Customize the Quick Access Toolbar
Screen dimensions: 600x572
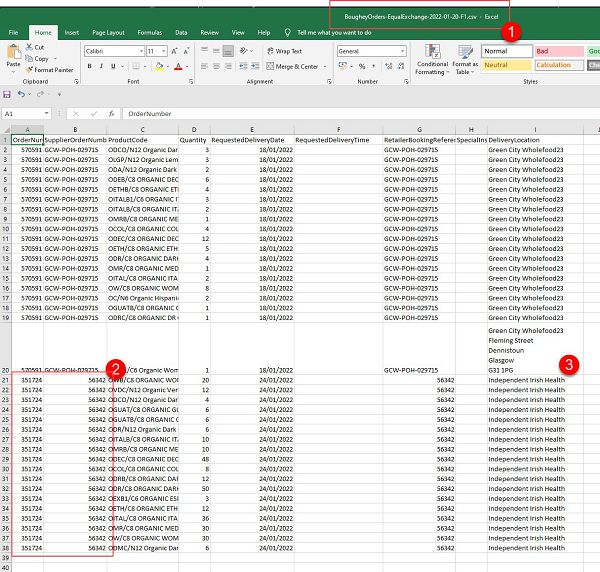59,95
